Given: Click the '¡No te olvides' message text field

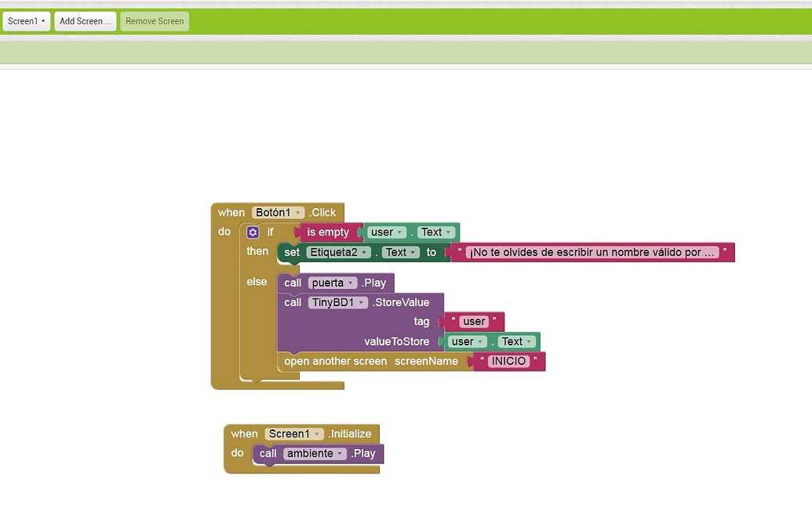Looking at the screenshot, I should [592, 252].
